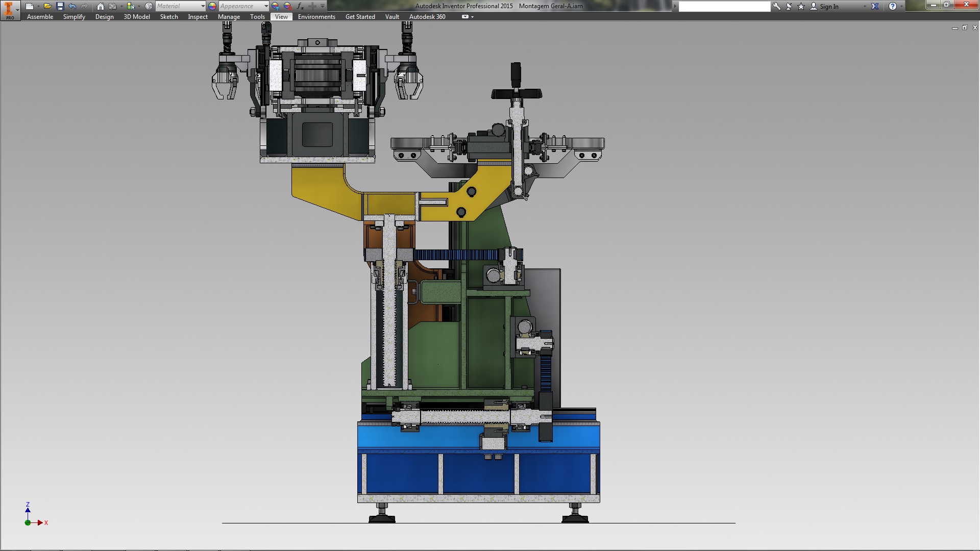The image size is (980, 551).
Task: Click the Clear appearance override icon
Action: click(x=288, y=6)
